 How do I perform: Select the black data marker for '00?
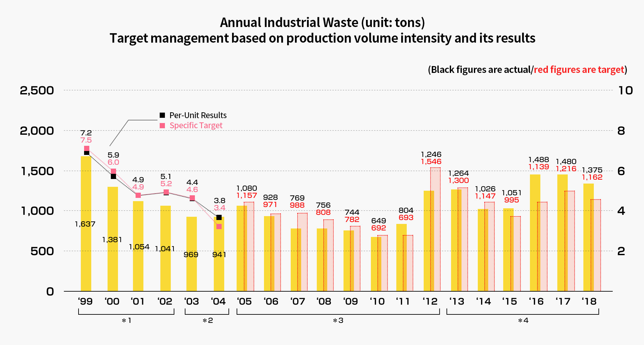coord(113,176)
